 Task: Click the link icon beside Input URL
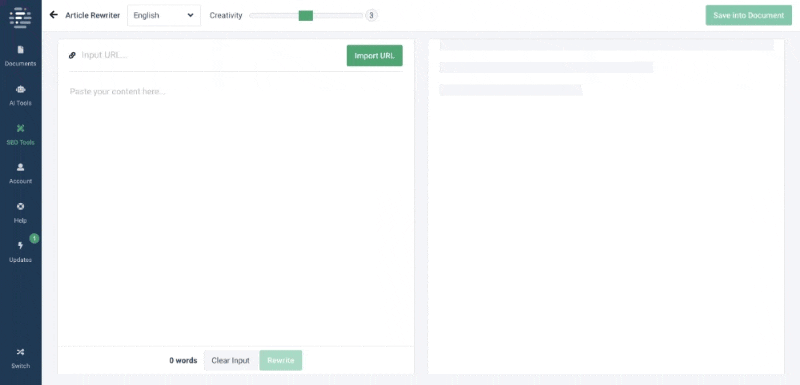coord(72,56)
